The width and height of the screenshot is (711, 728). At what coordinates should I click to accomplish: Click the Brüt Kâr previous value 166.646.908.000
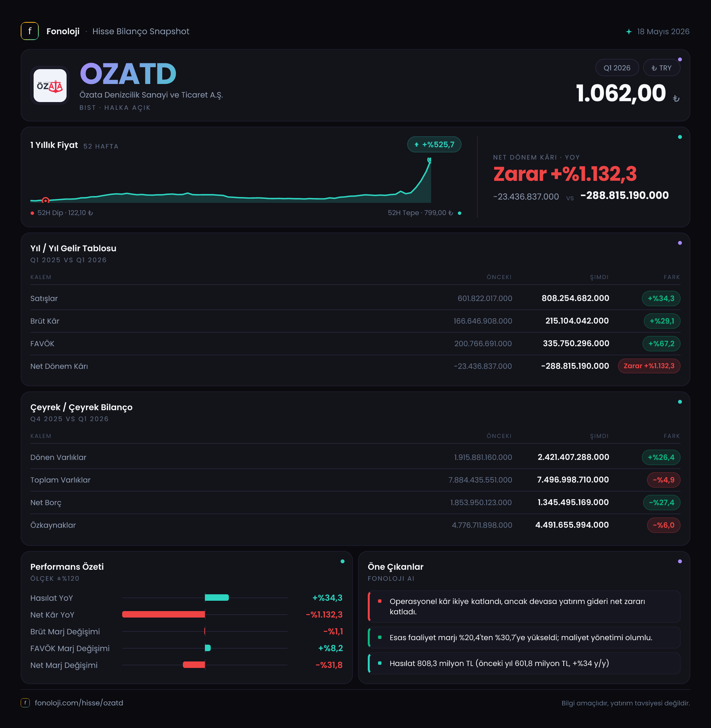[x=483, y=321]
